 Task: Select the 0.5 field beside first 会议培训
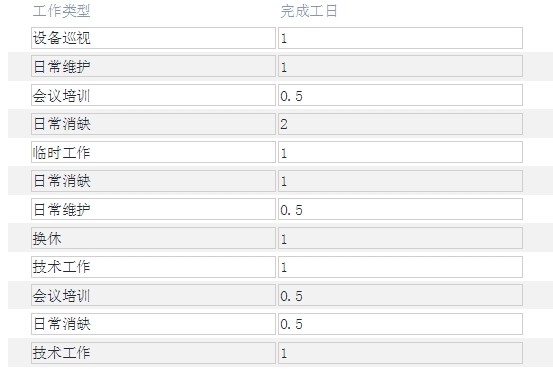(400, 95)
